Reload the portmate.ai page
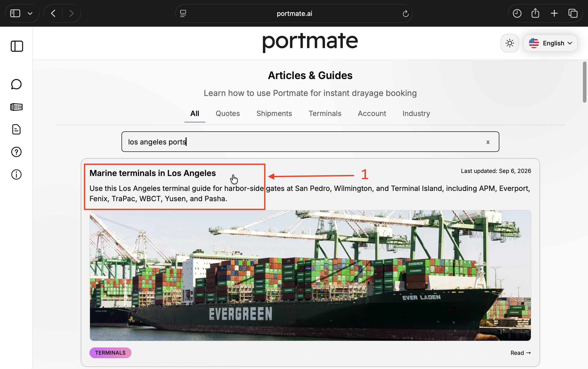The width and height of the screenshot is (588, 369). [405, 14]
